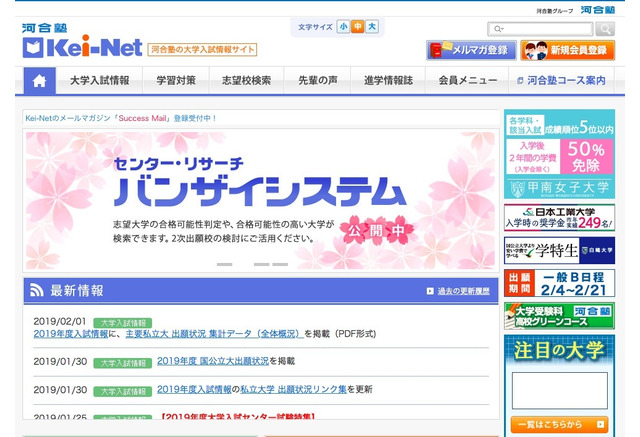Open the 進学情報誌 menu

(388, 81)
